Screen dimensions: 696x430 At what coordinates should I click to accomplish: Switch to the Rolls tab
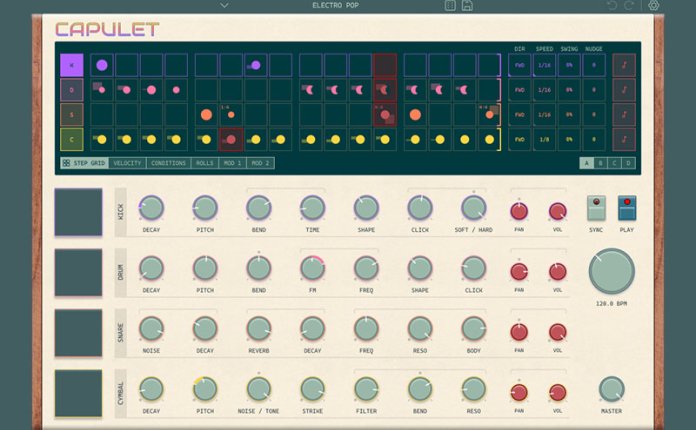205,163
